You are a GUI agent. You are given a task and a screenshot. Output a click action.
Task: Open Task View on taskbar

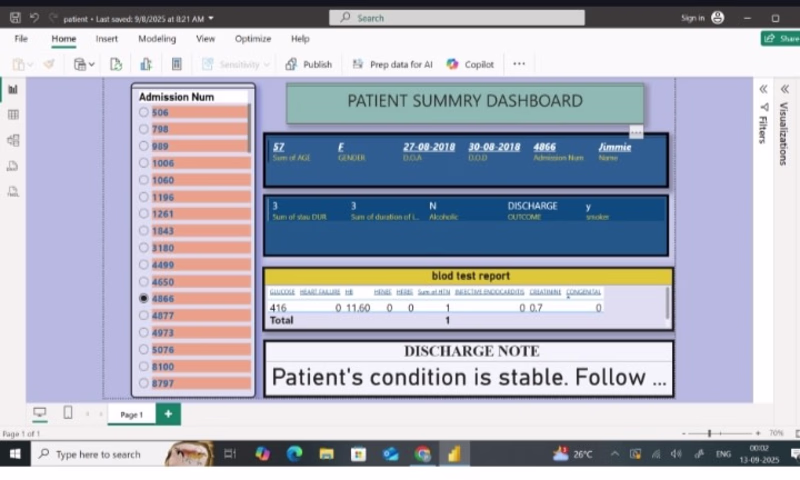tap(230, 453)
